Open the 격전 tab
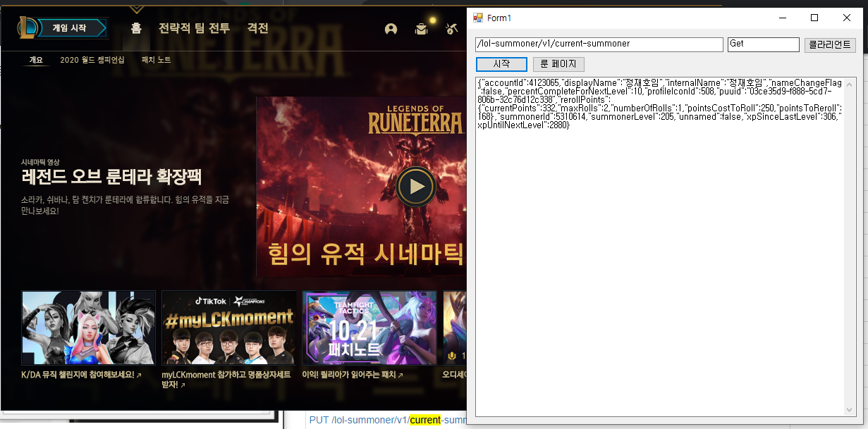This screenshot has height=429, width=868. coord(257,28)
